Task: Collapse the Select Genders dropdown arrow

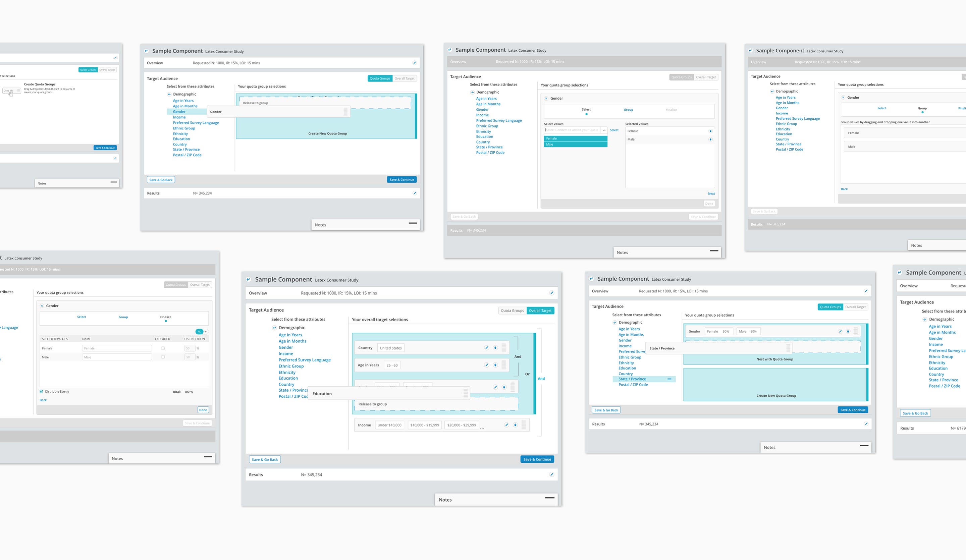Action: 604,130
